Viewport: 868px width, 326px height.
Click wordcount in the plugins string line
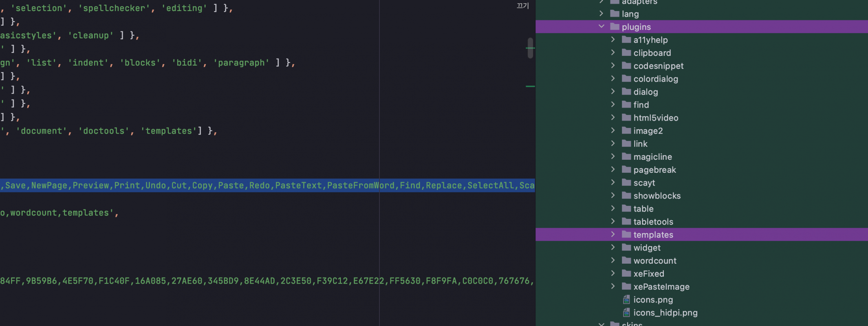click(33, 213)
